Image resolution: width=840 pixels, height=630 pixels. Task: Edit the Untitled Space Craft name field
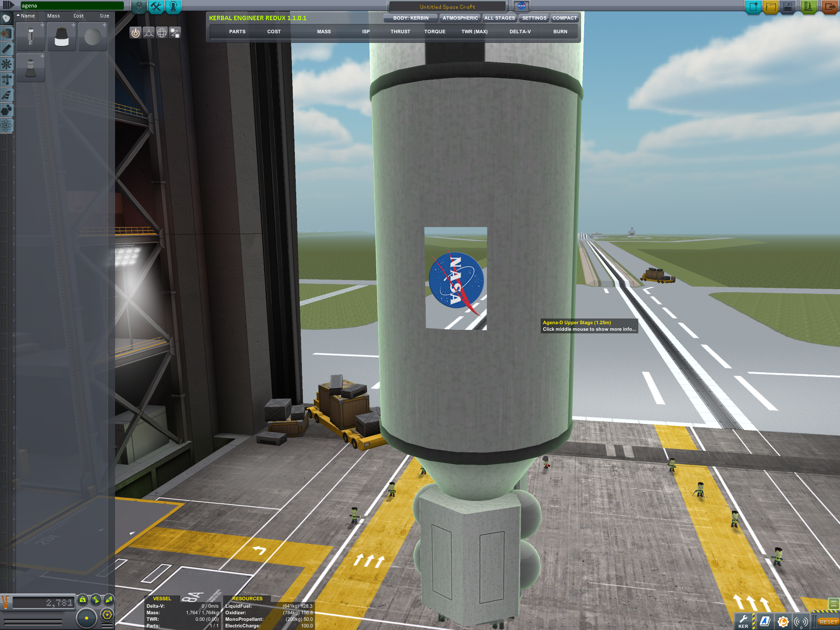tap(447, 7)
